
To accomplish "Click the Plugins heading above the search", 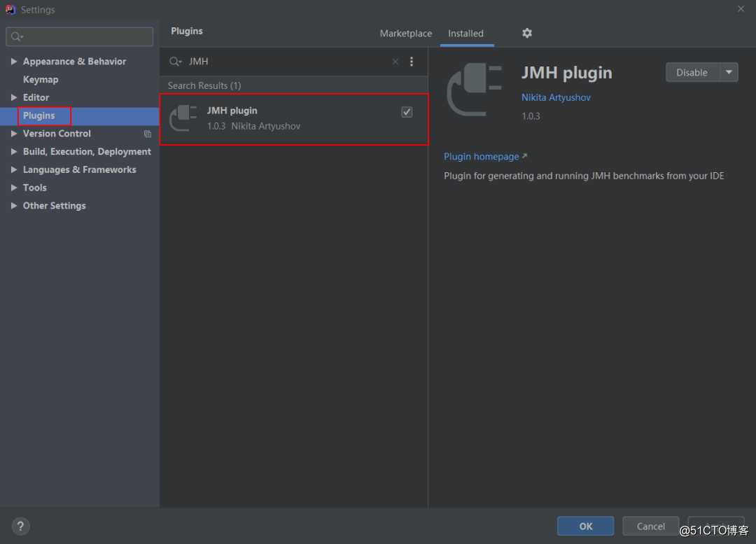I will tap(187, 31).
